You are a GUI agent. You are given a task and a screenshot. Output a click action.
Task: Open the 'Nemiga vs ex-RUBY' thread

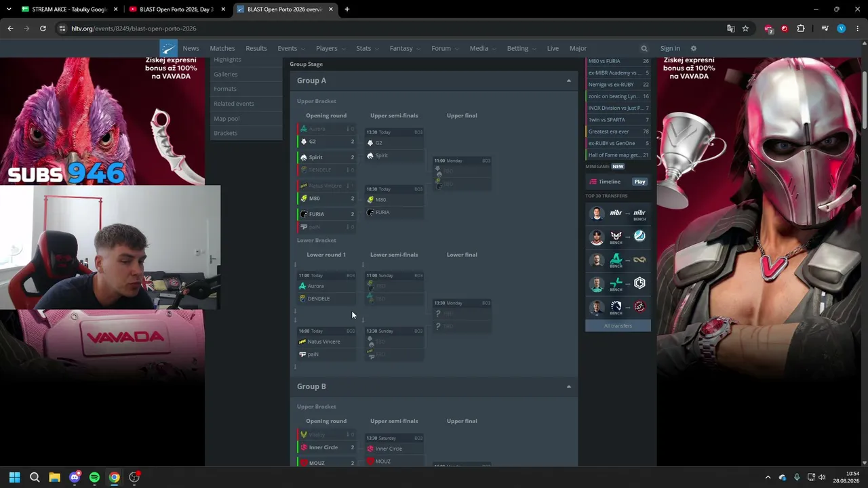click(x=618, y=85)
